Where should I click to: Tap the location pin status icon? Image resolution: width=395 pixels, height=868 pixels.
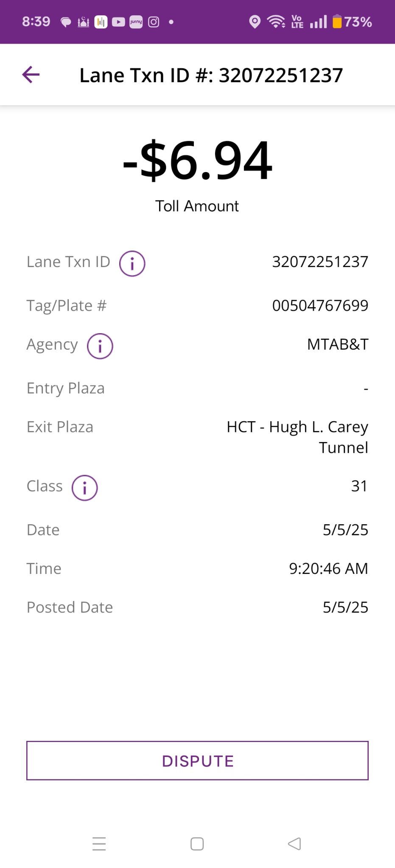click(x=255, y=22)
